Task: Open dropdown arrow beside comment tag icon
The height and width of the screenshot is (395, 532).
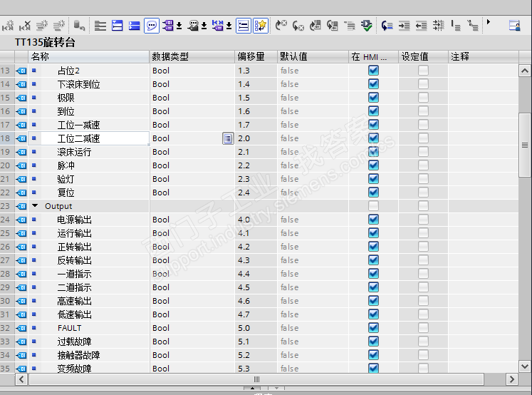Action: click(204, 26)
